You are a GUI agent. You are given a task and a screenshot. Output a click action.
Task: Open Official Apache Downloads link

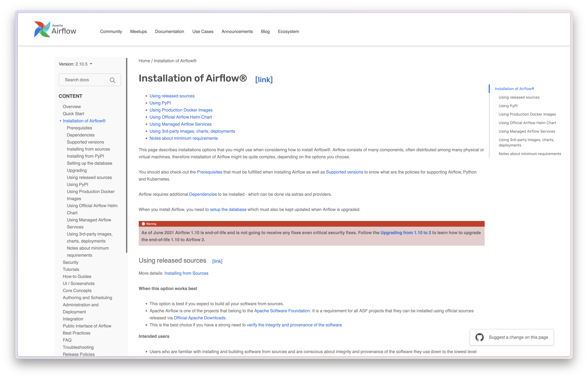(x=199, y=318)
